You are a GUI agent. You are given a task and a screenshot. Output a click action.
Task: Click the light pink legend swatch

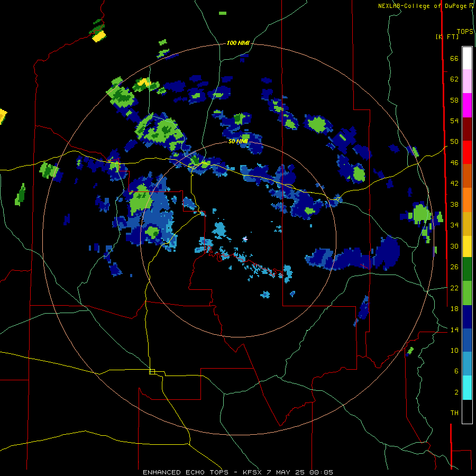(x=467, y=81)
